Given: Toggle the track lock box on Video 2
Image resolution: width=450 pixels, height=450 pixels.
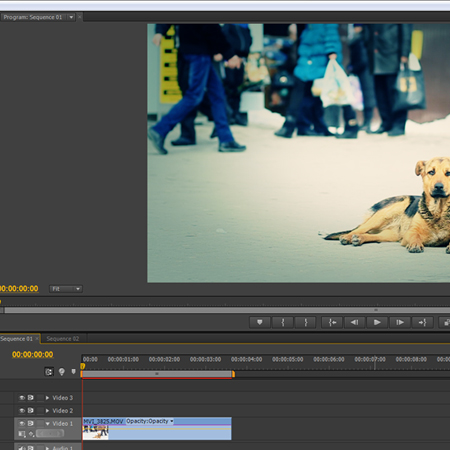Looking at the screenshot, I should [40, 410].
